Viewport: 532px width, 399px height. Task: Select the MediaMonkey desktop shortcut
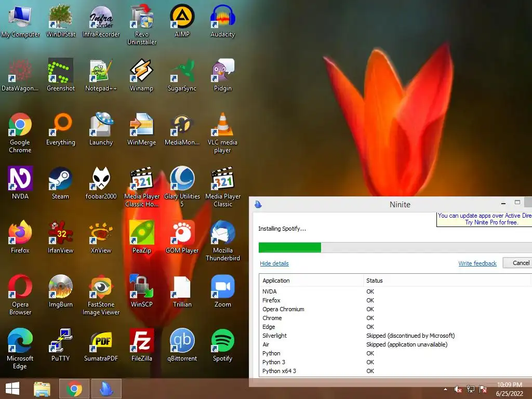(x=182, y=129)
